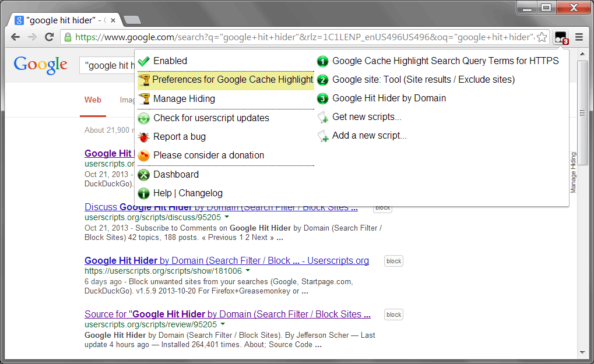Viewport: 594px width, 364px height.
Task: Click the down arrow on the page scrollbar
Action: pyautogui.click(x=582, y=352)
